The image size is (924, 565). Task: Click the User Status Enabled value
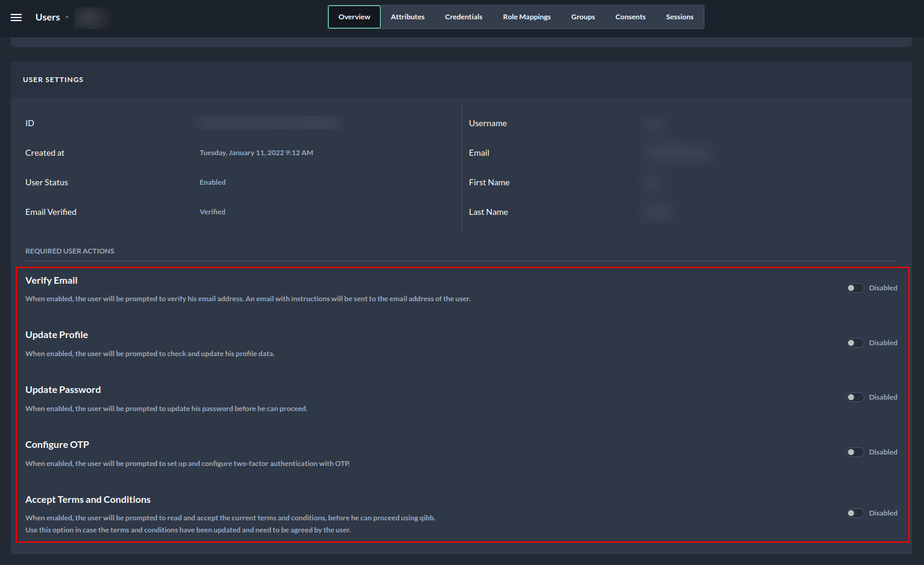212,182
